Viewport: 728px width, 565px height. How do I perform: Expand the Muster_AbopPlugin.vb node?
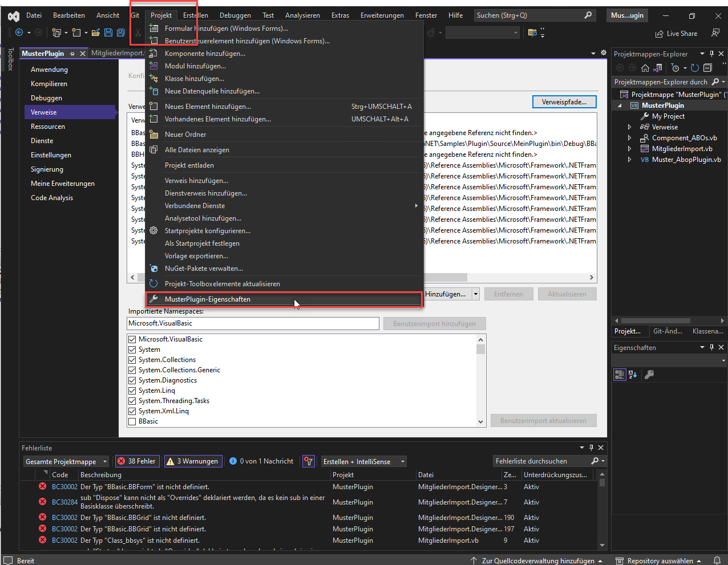click(629, 160)
